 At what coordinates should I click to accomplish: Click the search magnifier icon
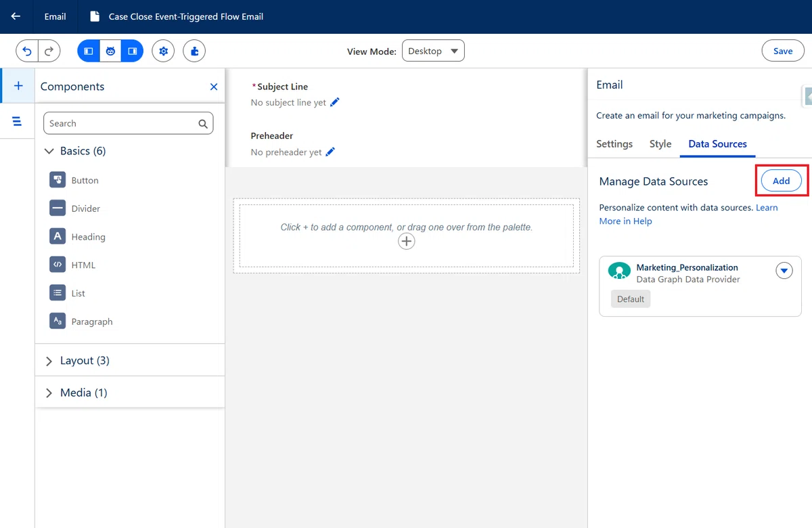[x=203, y=124]
